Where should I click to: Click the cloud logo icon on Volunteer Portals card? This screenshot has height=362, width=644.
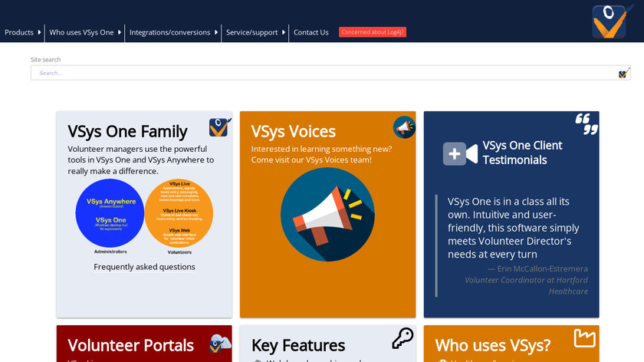220,343
